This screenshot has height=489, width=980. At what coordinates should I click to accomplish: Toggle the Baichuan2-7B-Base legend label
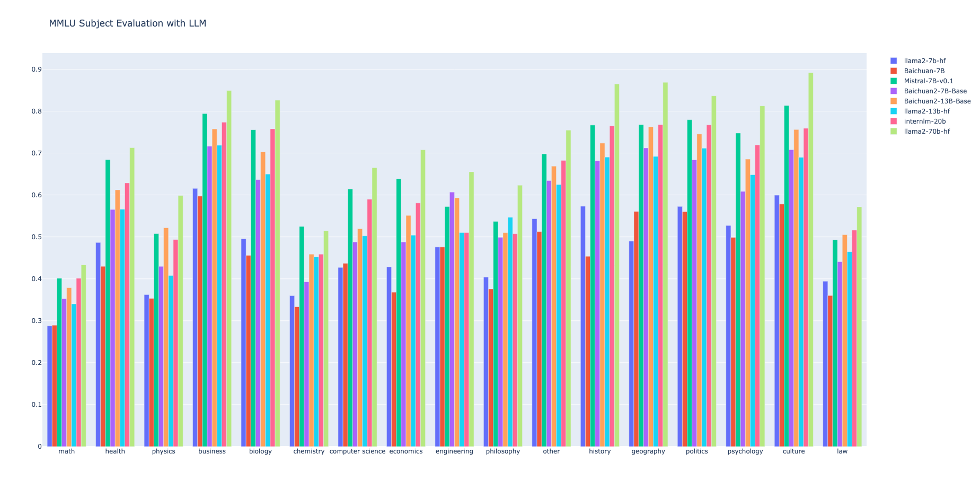pos(935,91)
